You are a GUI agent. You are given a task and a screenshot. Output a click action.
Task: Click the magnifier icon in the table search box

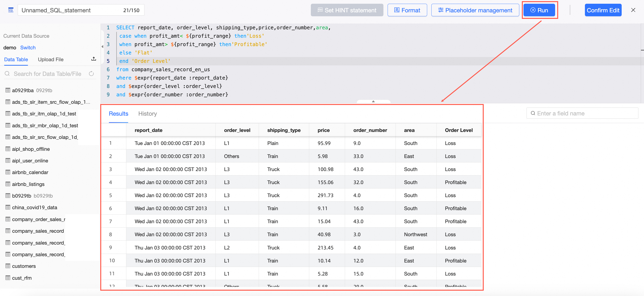[x=7, y=74]
